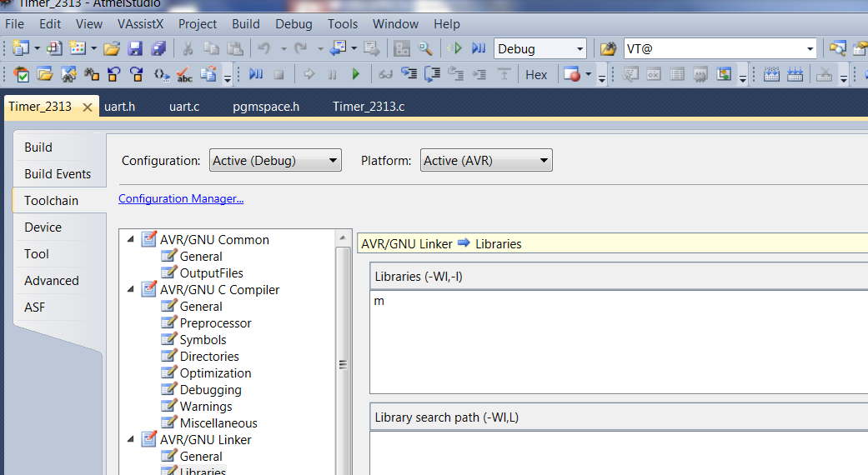Click the first Device Programming chip icon

[x=771, y=74]
